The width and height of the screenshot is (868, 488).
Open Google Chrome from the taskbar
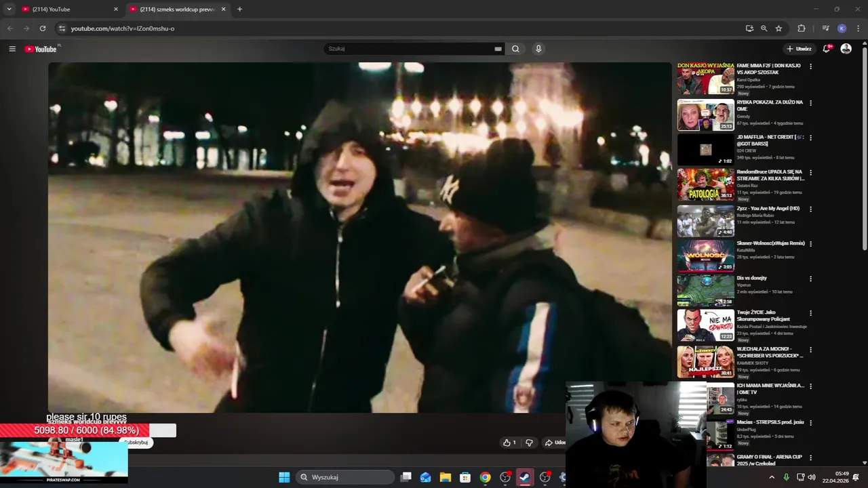[x=485, y=477]
